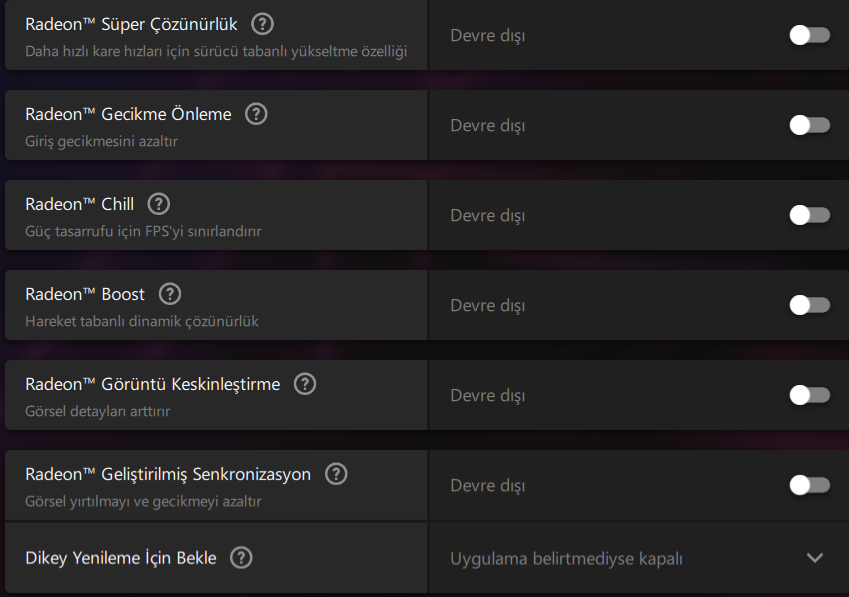Switch on Radeon Görüntü Keskinleştirme
This screenshot has height=597, width=849.
pyautogui.click(x=809, y=395)
